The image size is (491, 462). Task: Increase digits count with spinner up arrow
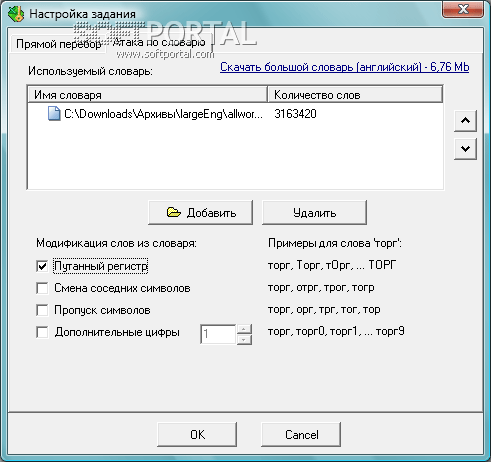(244, 329)
